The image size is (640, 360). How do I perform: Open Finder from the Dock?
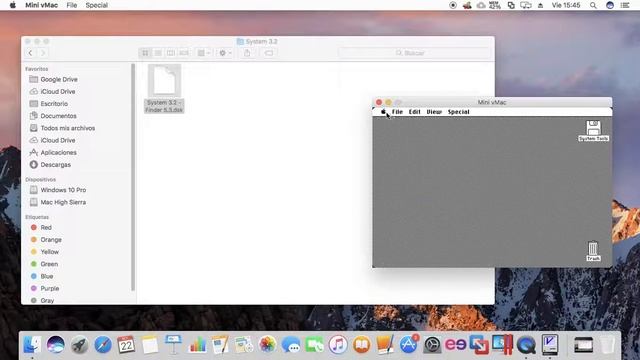[x=32, y=345]
